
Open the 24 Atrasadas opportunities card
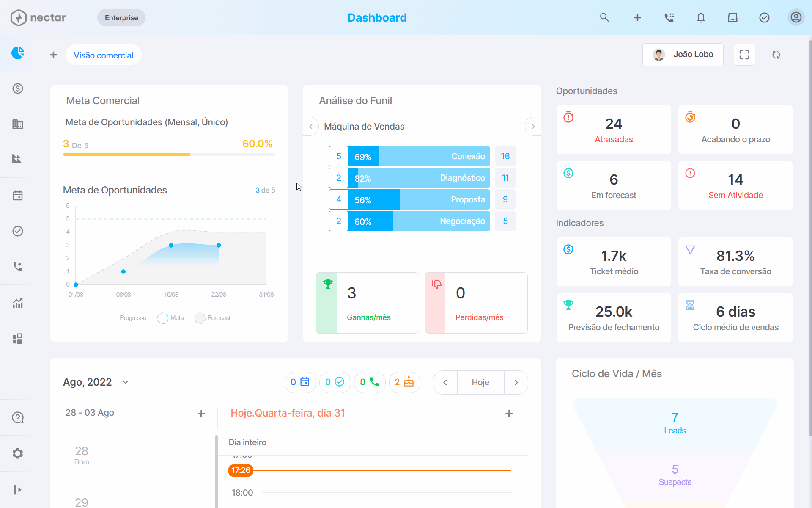click(614, 130)
